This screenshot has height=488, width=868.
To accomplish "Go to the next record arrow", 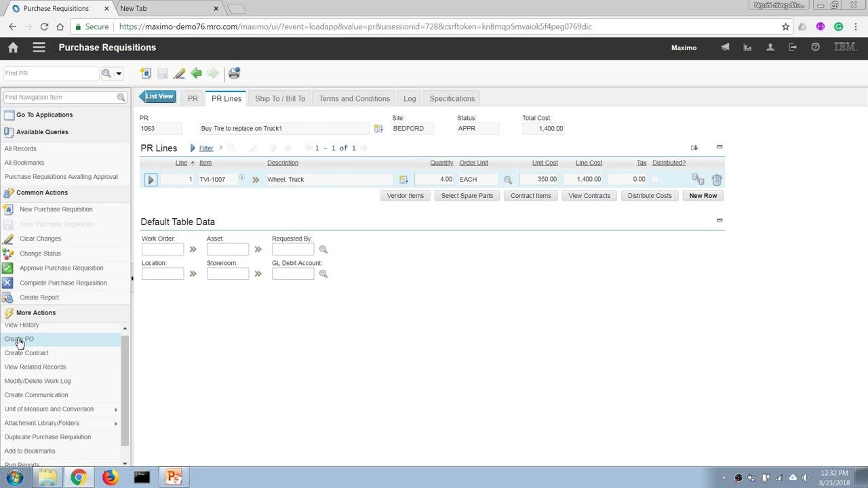I will click(213, 73).
